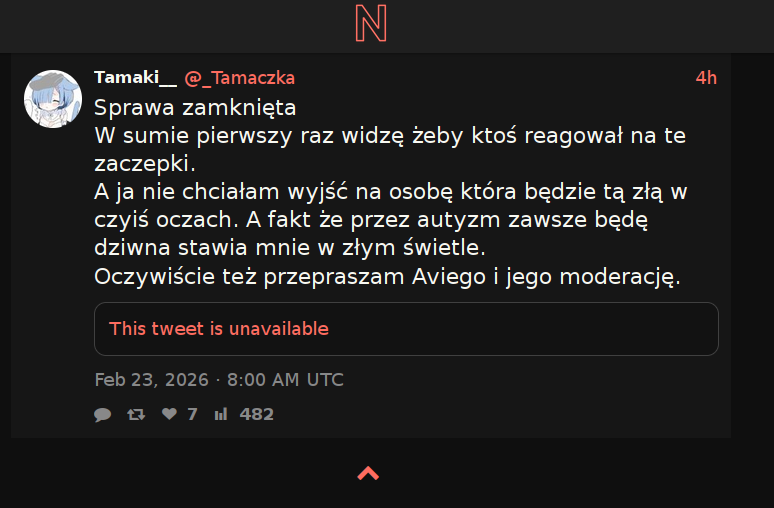774x508 pixels.
Task: Go to Nitter home via N logo
Action: point(371,24)
